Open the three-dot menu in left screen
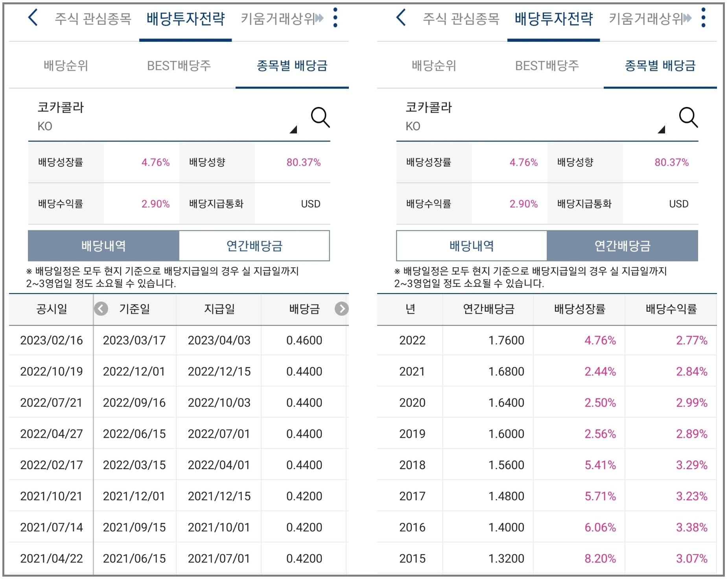This screenshot has height=579, width=728. click(x=335, y=18)
